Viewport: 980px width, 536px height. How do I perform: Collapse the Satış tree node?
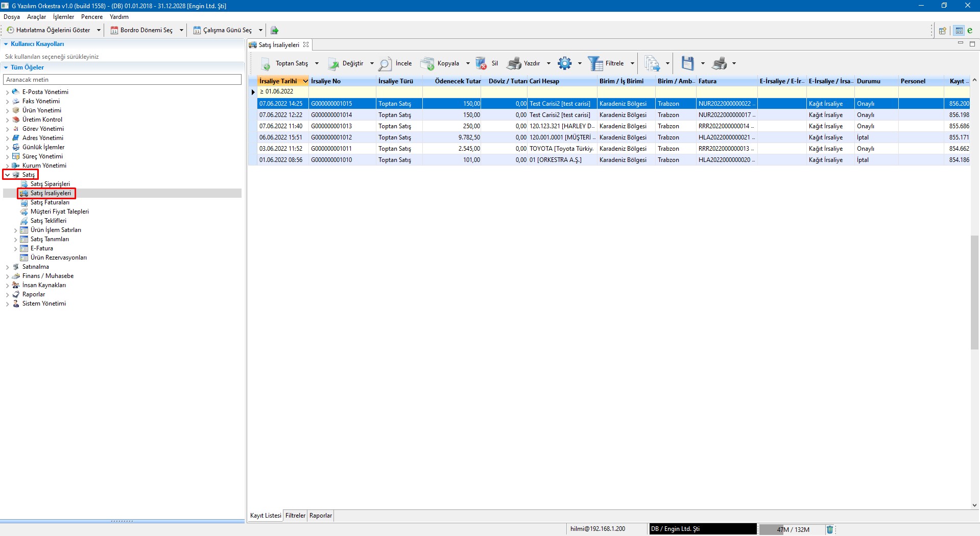[x=7, y=175]
